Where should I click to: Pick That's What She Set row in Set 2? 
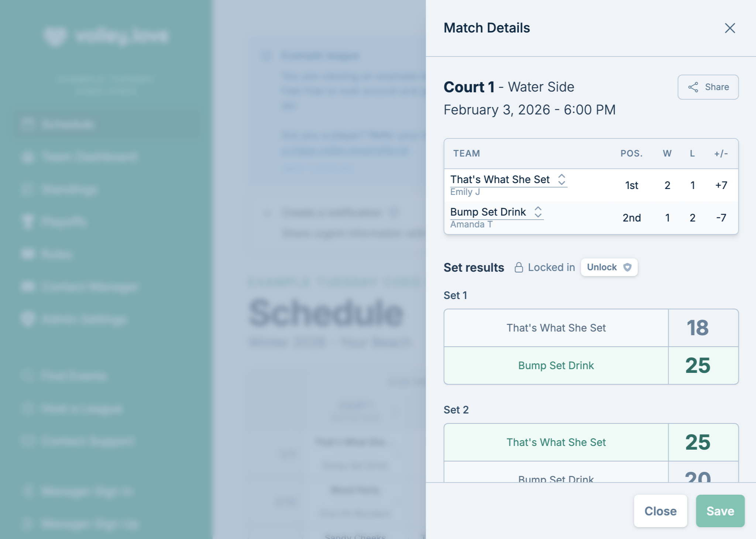(556, 442)
